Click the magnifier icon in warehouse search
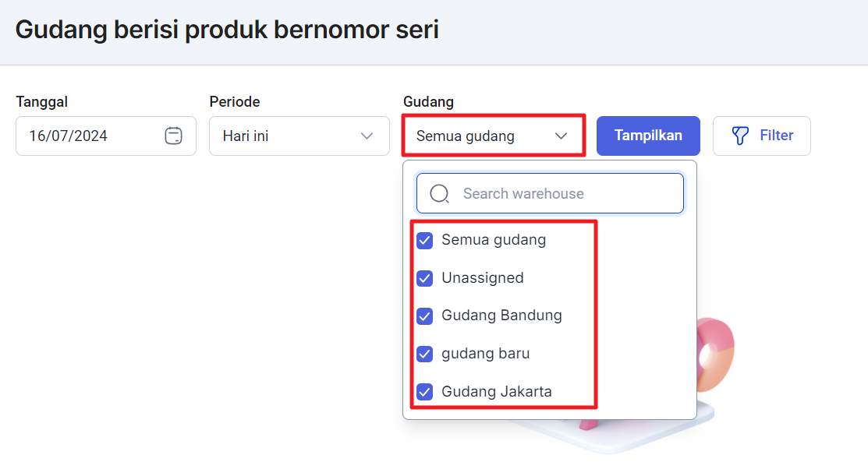The image size is (868, 462). tap(440, 194)
